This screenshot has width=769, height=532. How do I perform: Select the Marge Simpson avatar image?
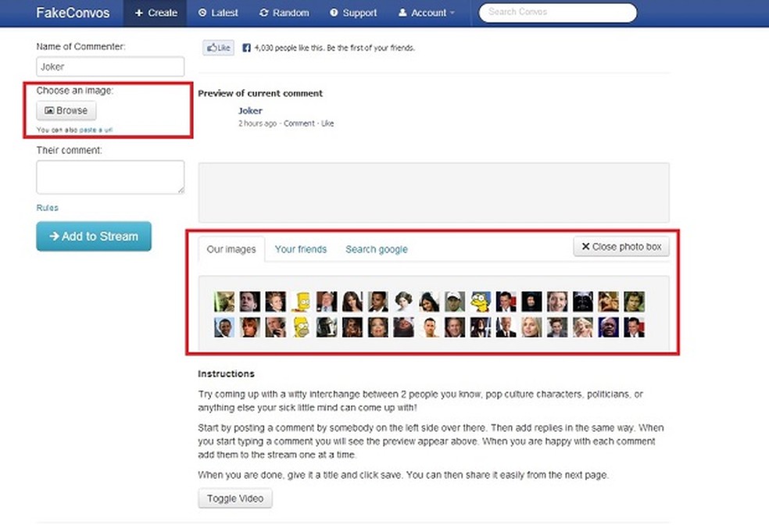[x=481, y=302]
